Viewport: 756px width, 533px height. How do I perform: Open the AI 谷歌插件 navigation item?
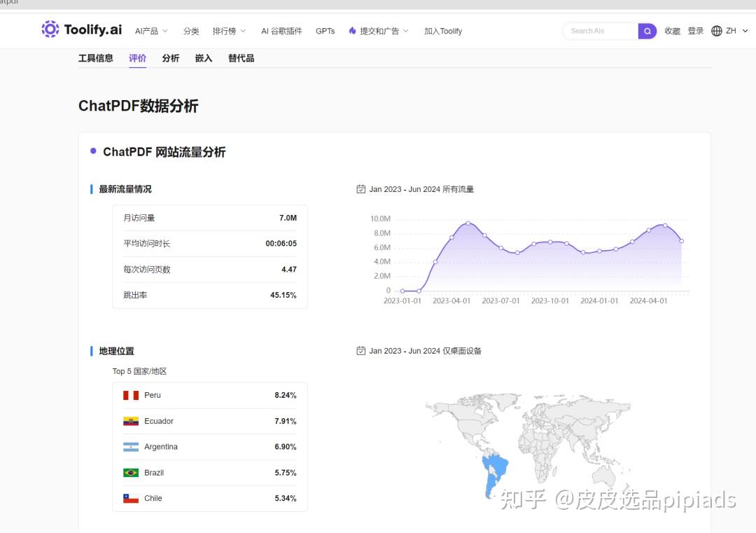point(281,31)
